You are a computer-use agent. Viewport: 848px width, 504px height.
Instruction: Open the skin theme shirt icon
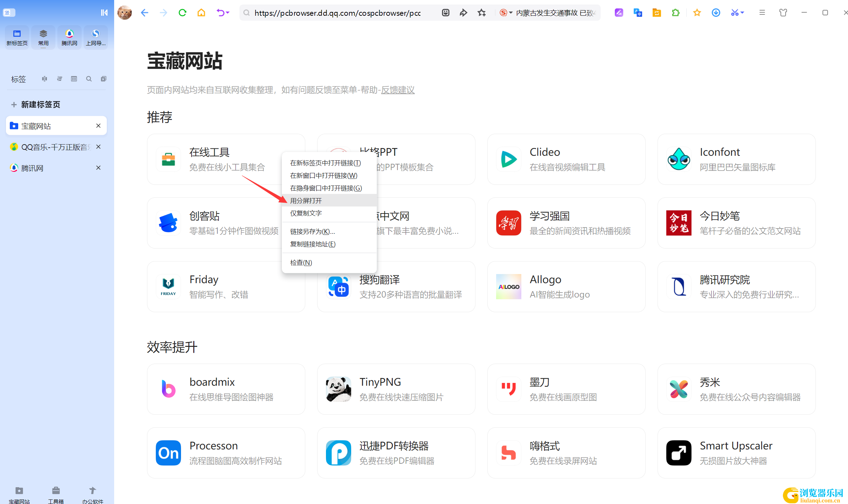point(783,13)
